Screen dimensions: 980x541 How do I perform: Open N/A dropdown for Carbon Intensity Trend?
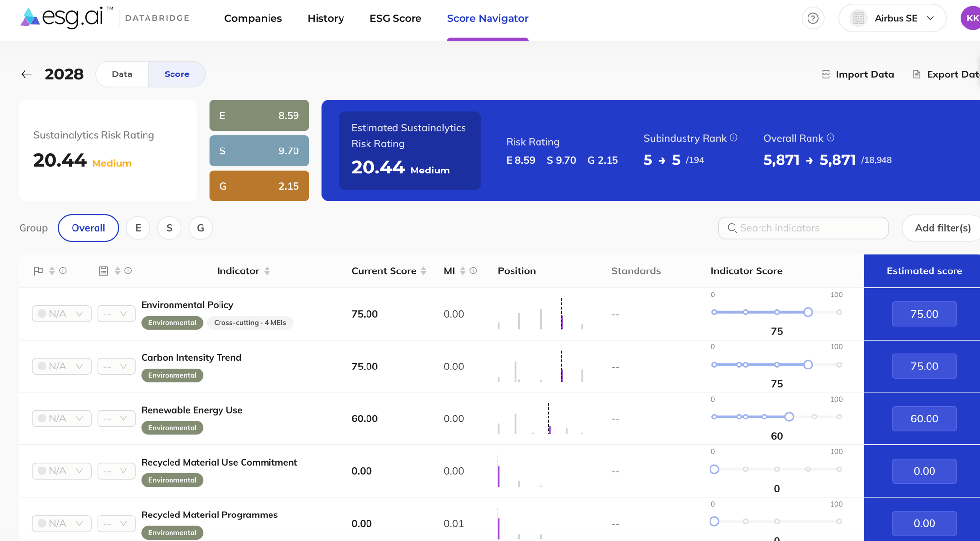[x=62, y=366]
